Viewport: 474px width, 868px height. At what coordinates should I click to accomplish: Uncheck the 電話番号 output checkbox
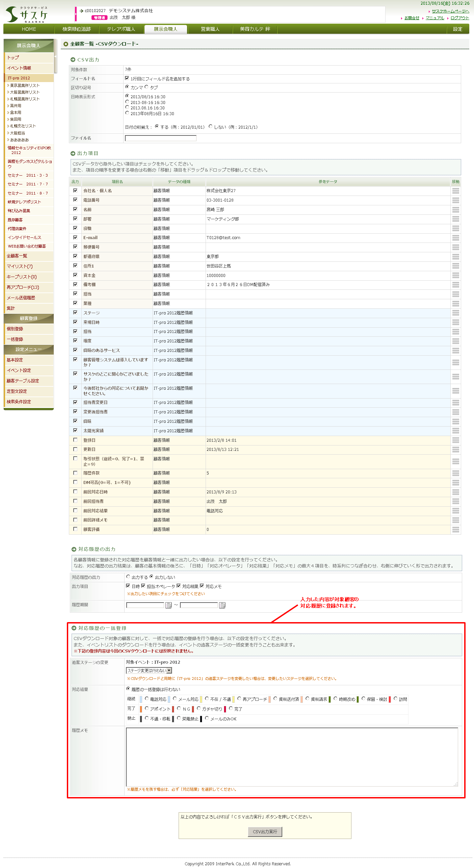coord(75,200)
